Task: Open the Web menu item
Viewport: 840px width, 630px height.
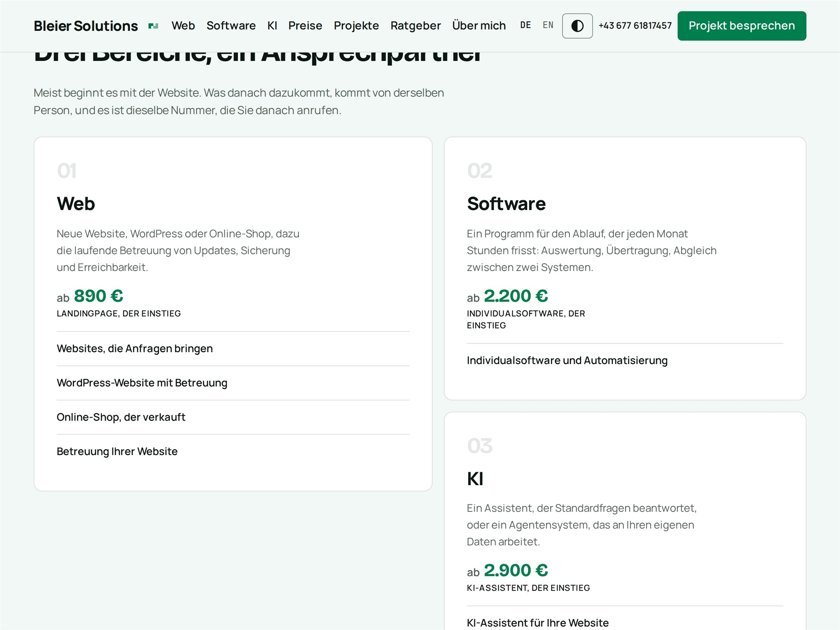Action: (183, 26)
